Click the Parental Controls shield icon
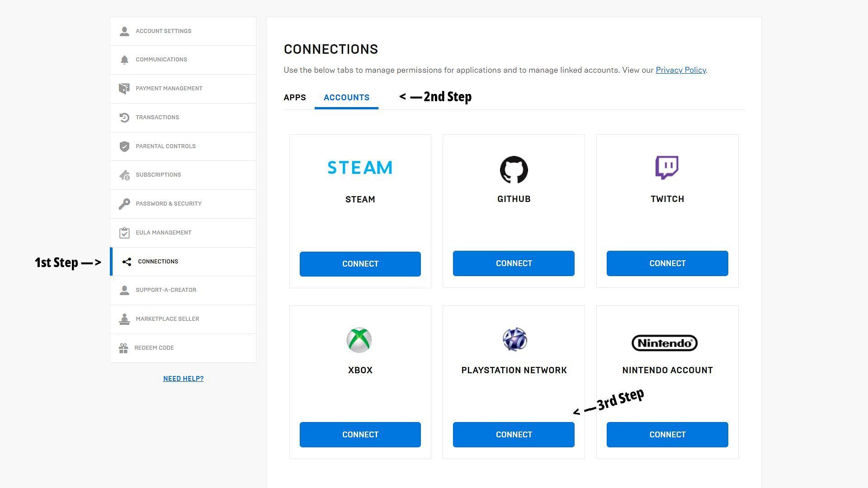The image size is (868, 488). 125,146
